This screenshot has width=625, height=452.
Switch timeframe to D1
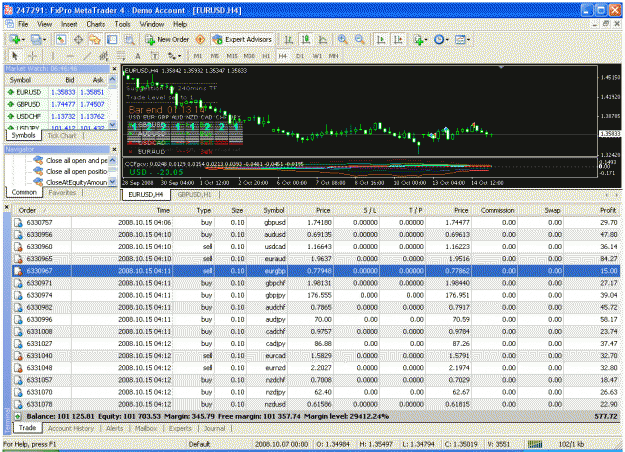[x=300, y=56]
